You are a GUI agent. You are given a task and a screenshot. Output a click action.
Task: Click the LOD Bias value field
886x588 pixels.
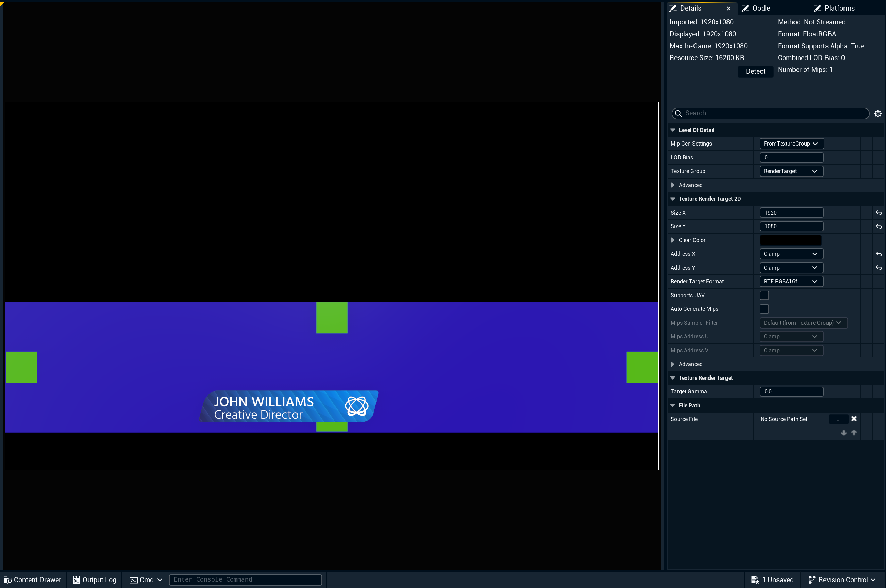(791, 157)
